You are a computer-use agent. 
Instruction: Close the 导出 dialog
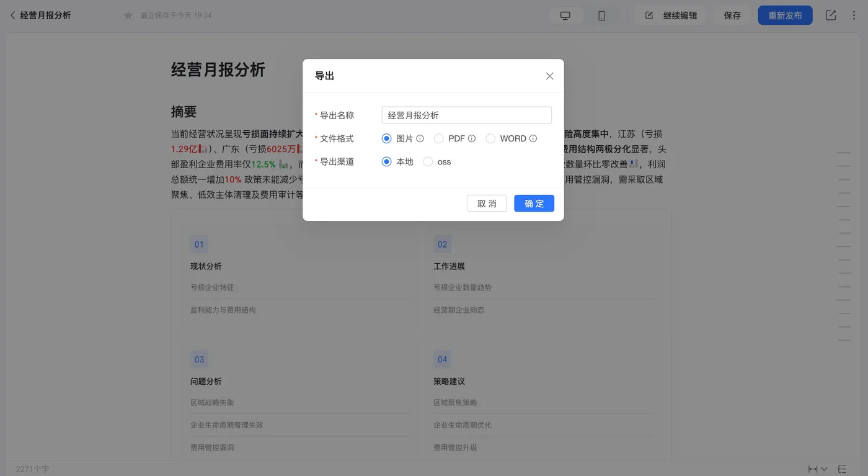549,76
